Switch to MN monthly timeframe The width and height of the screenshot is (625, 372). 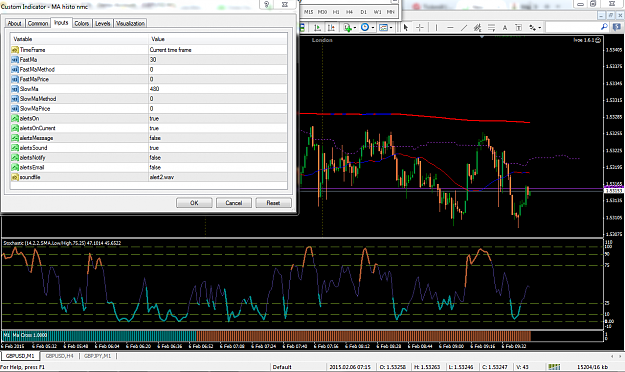pos(391,12)
